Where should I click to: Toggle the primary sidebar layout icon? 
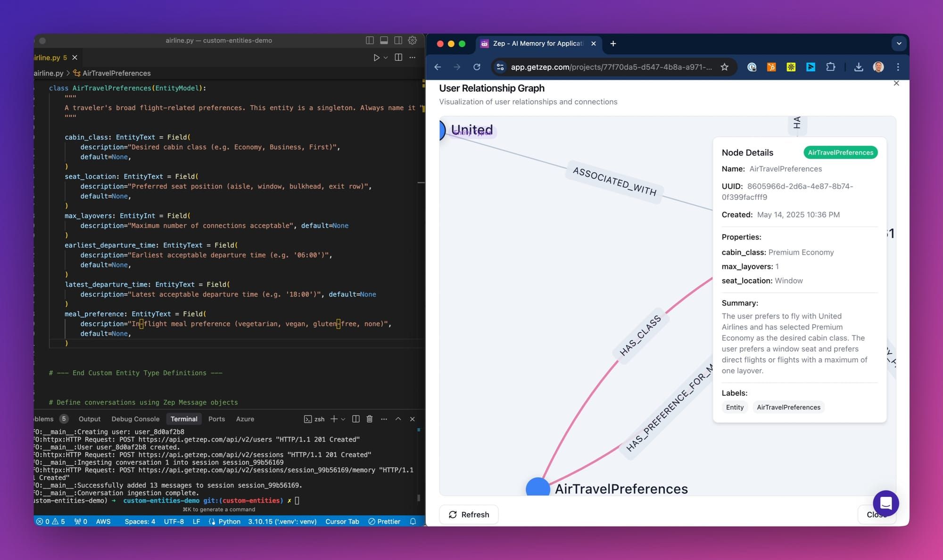[x=370, y=41]
